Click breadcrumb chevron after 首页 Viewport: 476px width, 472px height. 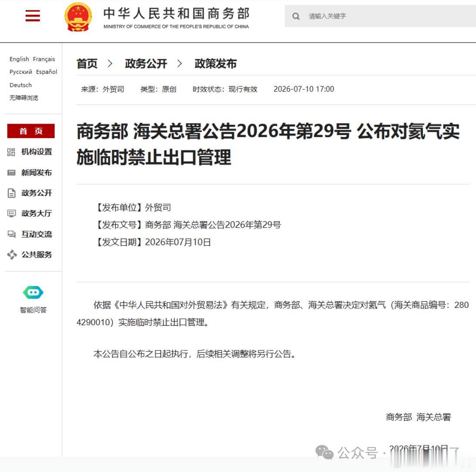(x=110, y=64)
